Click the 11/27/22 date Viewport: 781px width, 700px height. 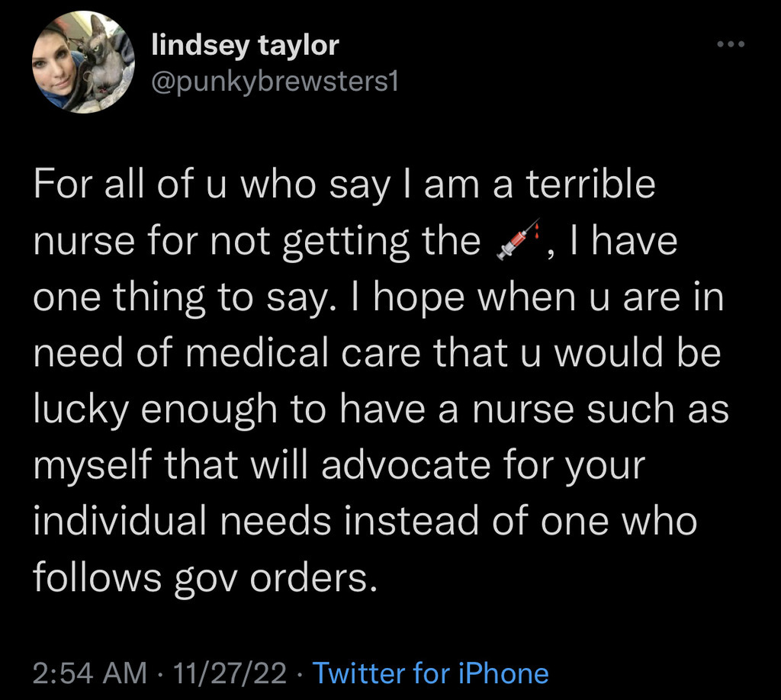(230, 673)
